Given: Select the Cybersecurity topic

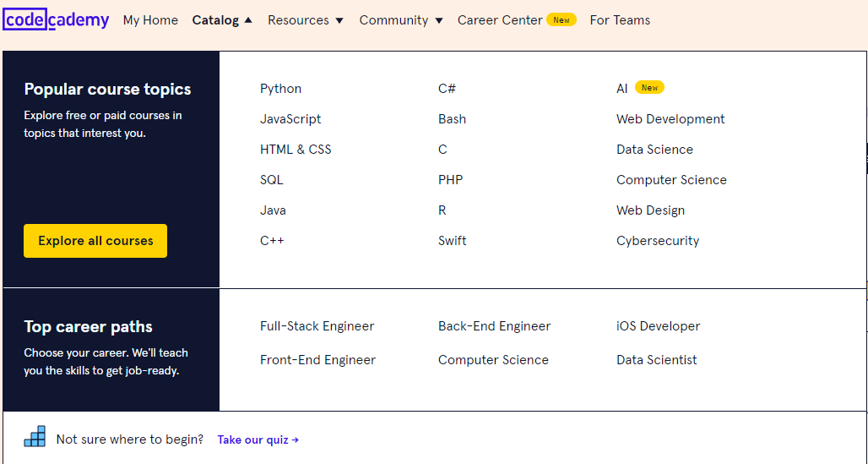Looking at the screenshot, I should pyautogui.click(x=658, y=241).
